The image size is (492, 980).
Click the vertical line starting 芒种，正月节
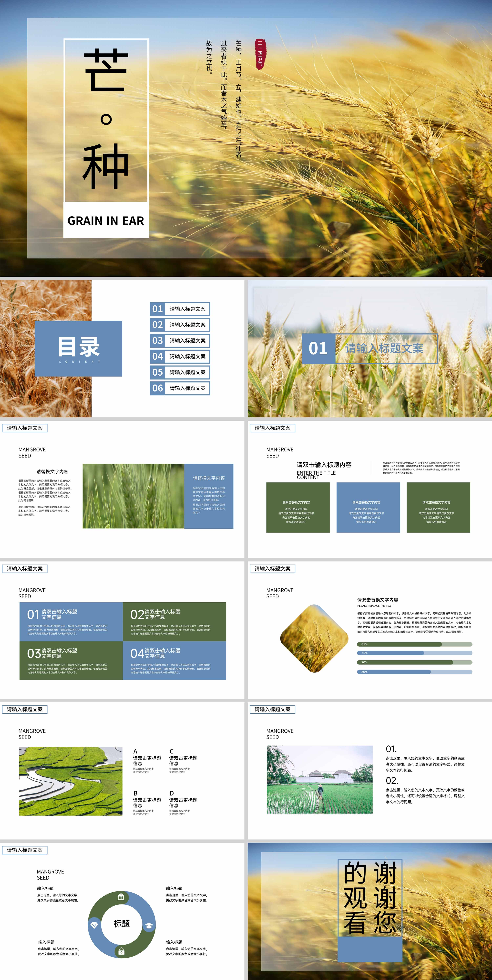[238, 99]
